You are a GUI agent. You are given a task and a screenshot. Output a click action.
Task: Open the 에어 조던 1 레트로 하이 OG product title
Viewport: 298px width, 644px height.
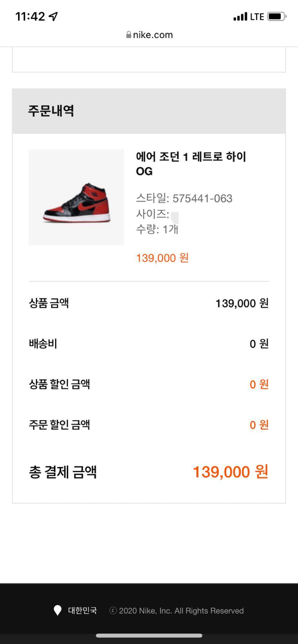coord(191,164)
